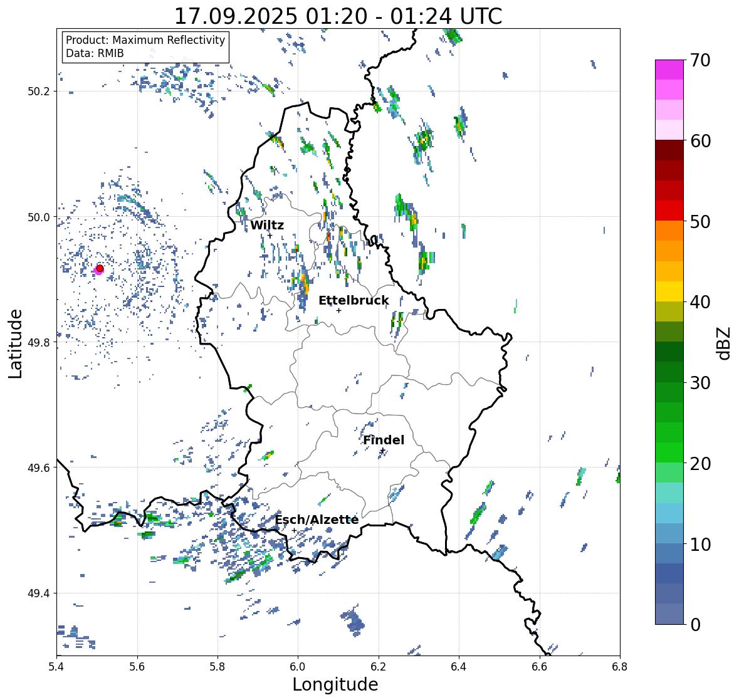Click the Longitude axis label

click(x=335, y=684)
